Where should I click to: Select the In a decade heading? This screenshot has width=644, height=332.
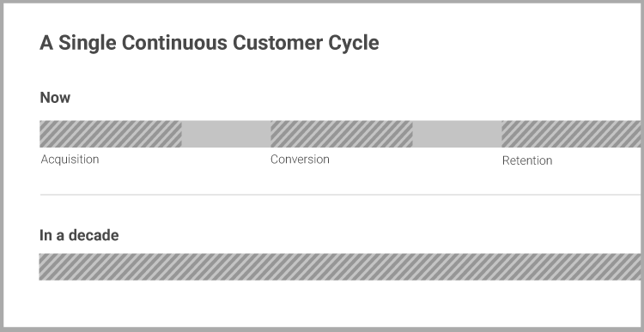pyautogui.click(x=79, y=236)
